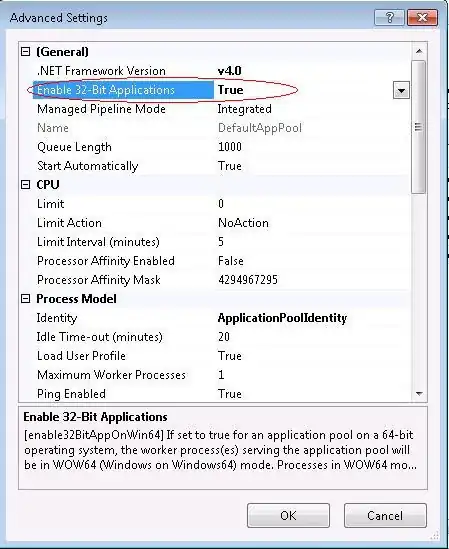Click the vertical scrollbar thumb
The width and height of the screenshot is (449, 549).
(418, 127)
